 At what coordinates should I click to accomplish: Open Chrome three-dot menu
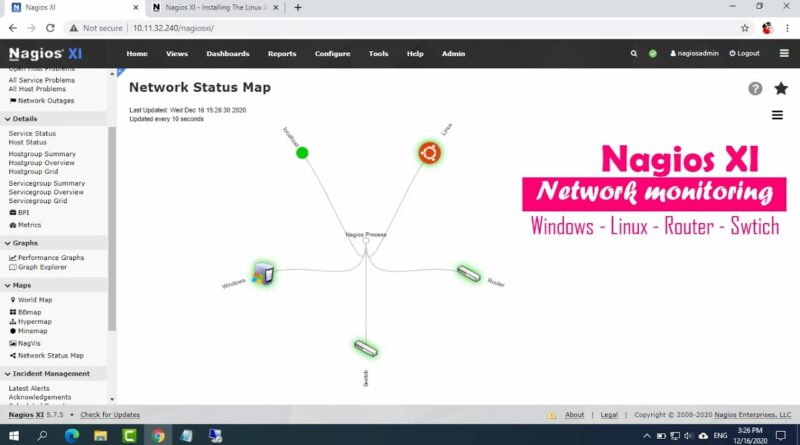tap(787, 28)
